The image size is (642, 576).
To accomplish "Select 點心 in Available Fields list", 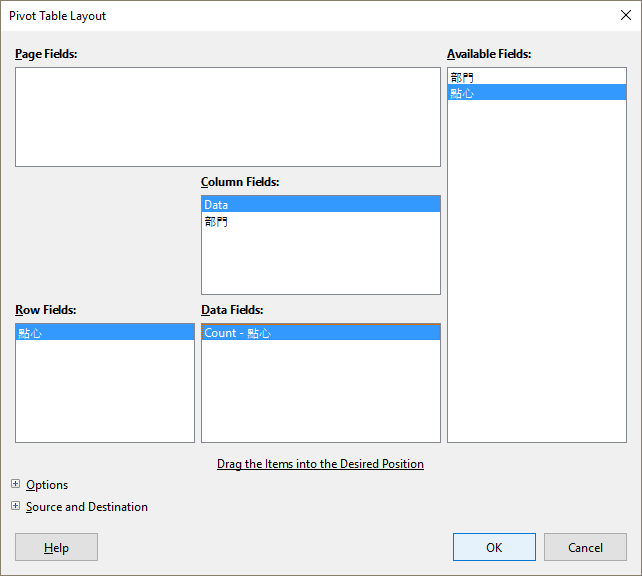I will point(462,93).
